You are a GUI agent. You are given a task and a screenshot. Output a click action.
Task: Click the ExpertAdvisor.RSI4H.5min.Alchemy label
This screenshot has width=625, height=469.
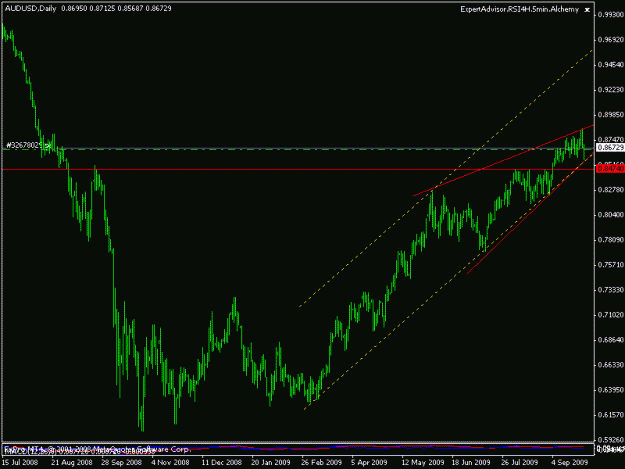pyautogui.click(x=519, y=9)
